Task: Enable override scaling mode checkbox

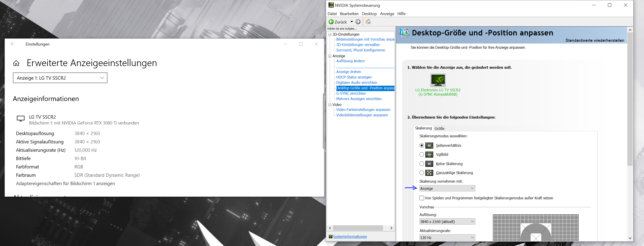Action: click(422, 198)
